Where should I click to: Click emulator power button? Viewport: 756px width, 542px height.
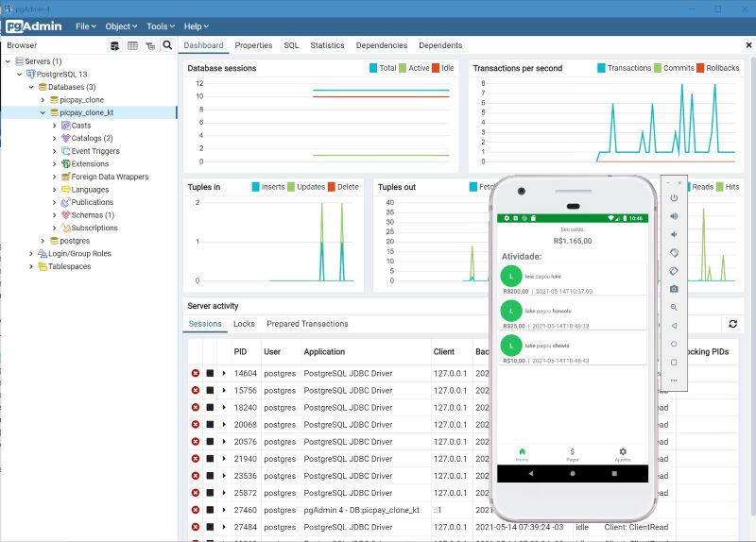[x=674, y=198]
